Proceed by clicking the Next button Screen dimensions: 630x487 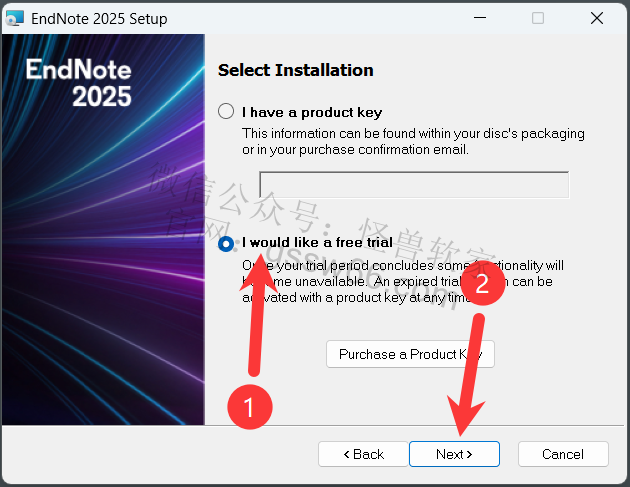click(x=454, y=454)
